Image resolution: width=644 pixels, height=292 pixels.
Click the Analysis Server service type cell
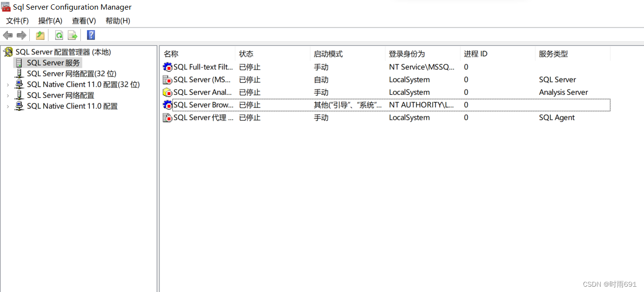(563, 92)
